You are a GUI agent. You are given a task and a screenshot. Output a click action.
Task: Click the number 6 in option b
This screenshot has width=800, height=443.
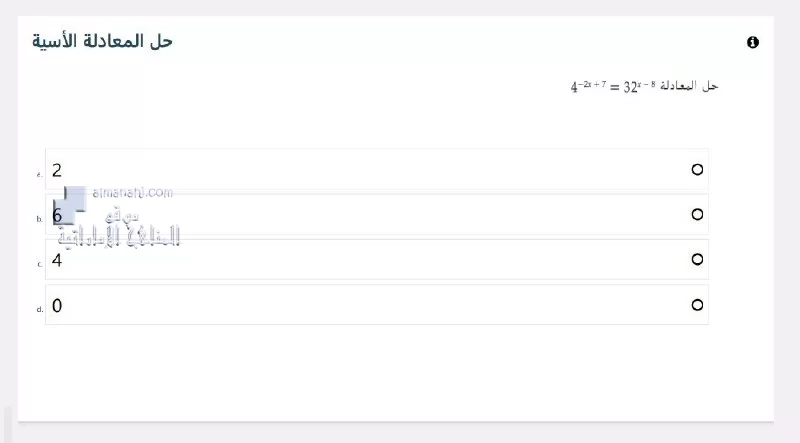coord(57,215)
